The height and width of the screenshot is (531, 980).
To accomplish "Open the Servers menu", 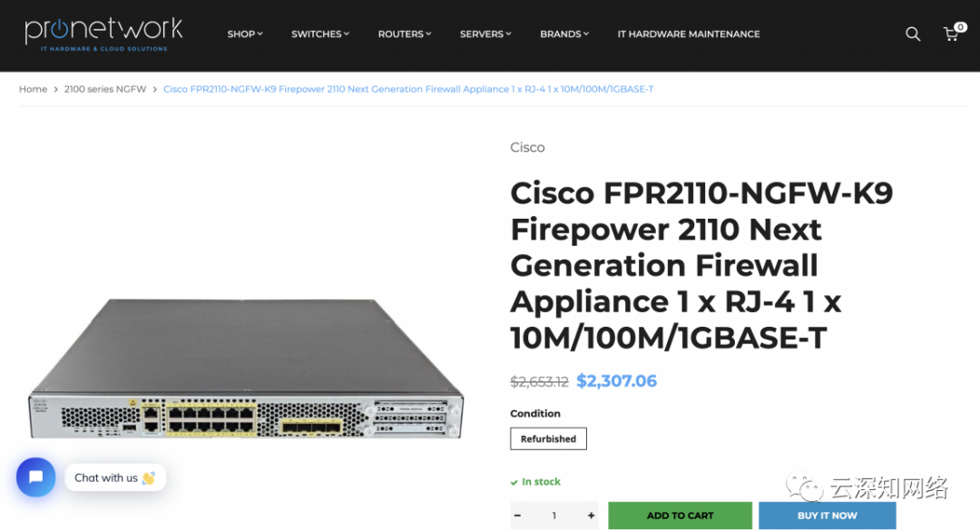I will (x=485, y=34).
